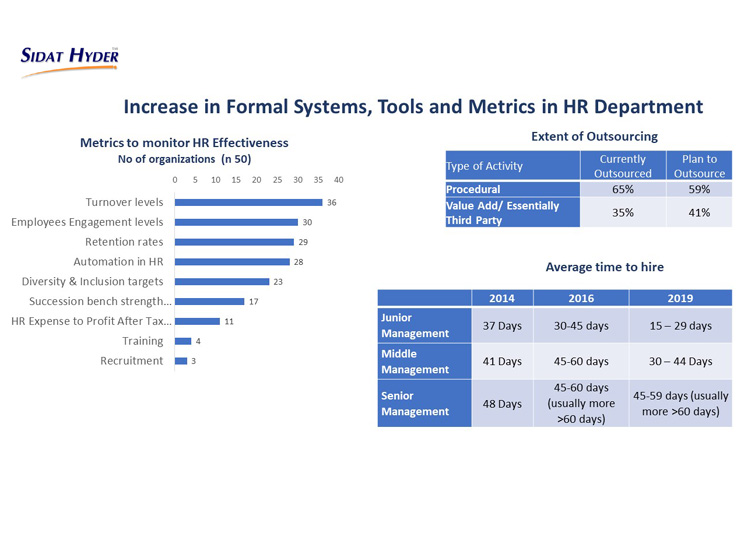
Task: Click the 2014 column header
Action: 502,298
